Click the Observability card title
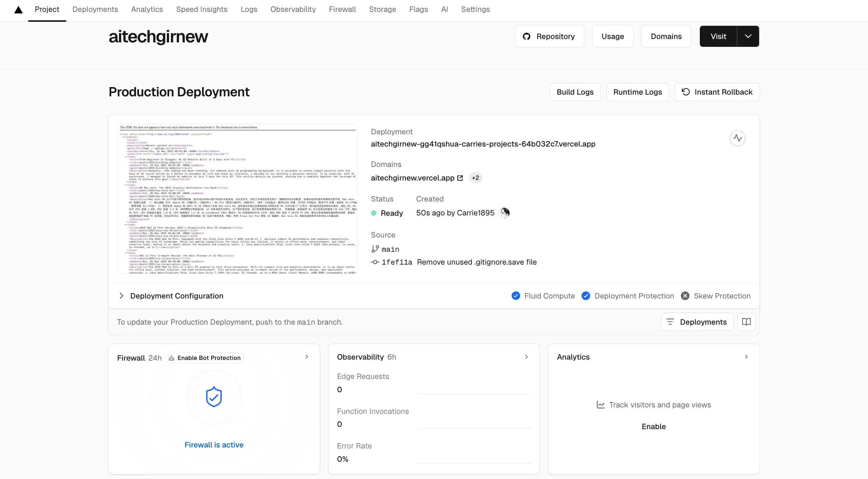 (360, 357)
